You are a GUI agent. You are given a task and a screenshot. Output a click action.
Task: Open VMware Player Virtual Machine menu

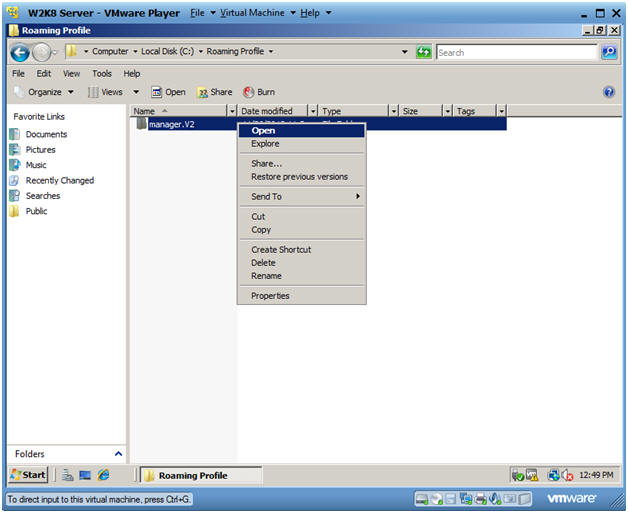click(x=257, y=13)
